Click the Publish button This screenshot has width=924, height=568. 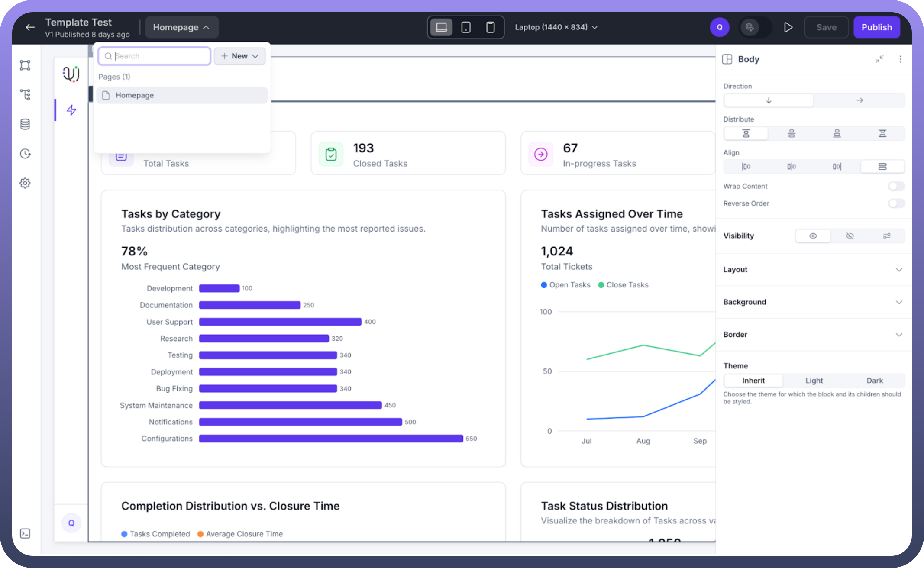[x=876, y=27]
